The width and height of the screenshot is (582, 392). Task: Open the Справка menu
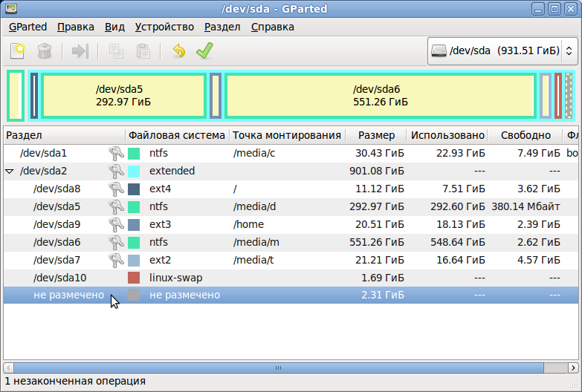pyautogui.click(x=273, y=27)
